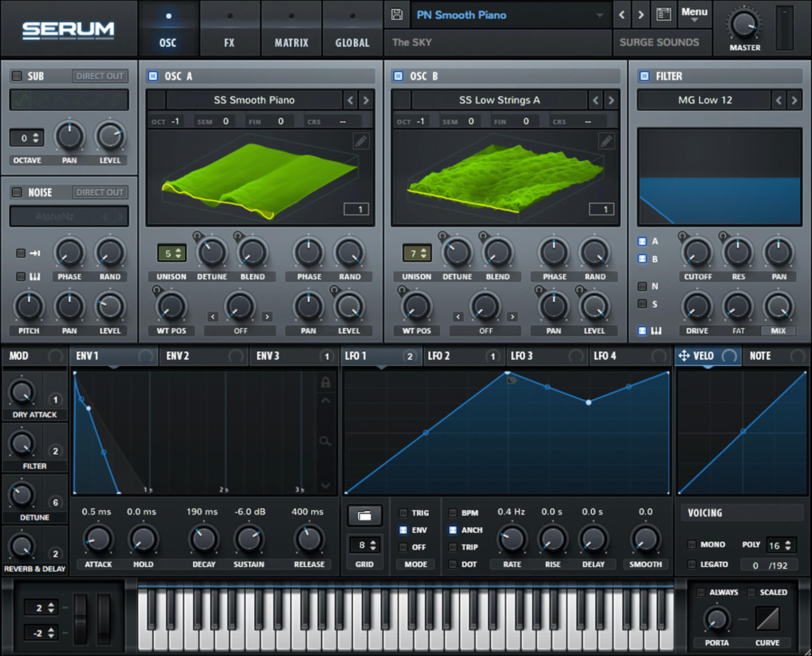Enable the LFO TRIG mode checkbox
812x656 pixels.
pos(403,513)
